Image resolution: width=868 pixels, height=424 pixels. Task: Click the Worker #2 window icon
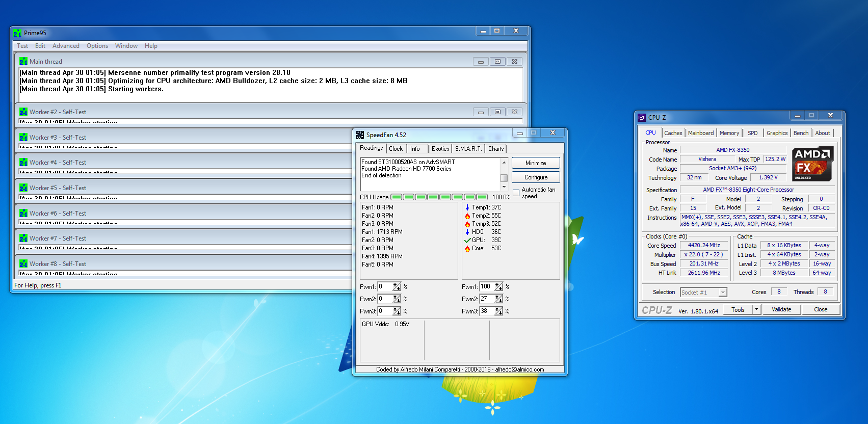coord(23,112)
